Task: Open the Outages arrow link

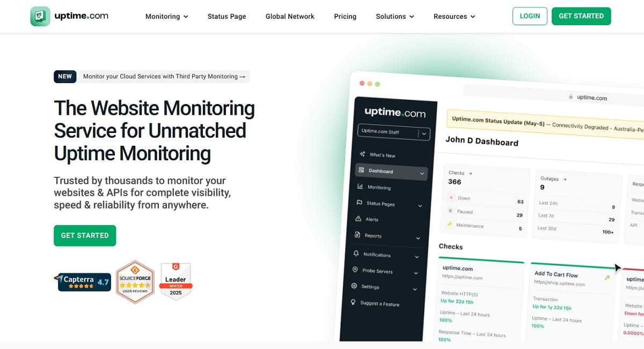Action: 565,180
